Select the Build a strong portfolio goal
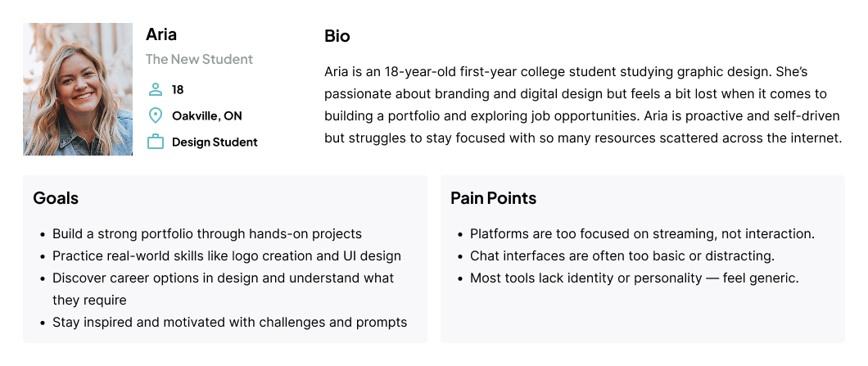Viewport: 868px width, 366px height. [207, 233]
